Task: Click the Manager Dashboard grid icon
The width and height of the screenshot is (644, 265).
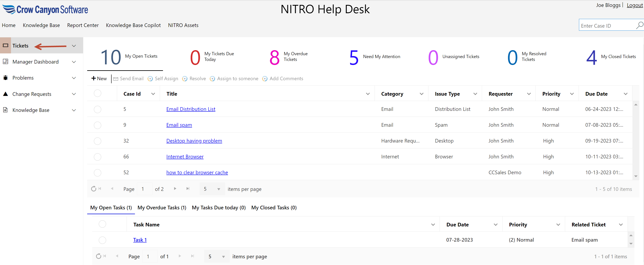Action: tap(5, 62)
